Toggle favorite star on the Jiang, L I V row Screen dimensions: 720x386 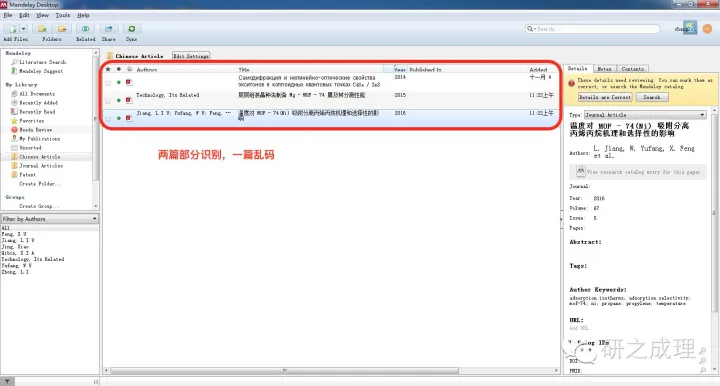108,118
